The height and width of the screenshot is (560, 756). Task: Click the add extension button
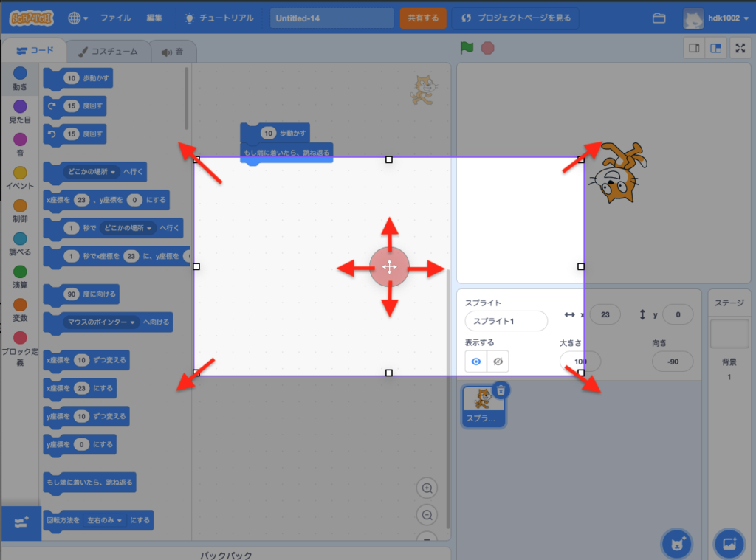[x=21, y=523]
